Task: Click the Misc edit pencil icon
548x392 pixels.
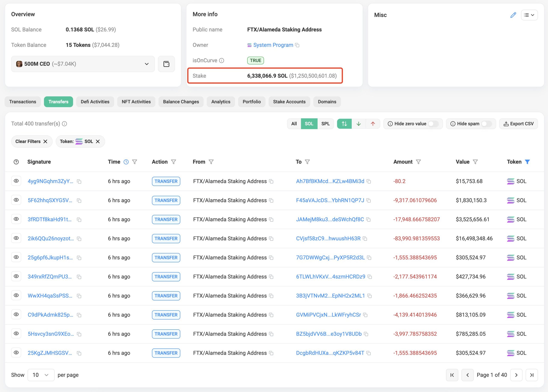Action: [513, 15]
